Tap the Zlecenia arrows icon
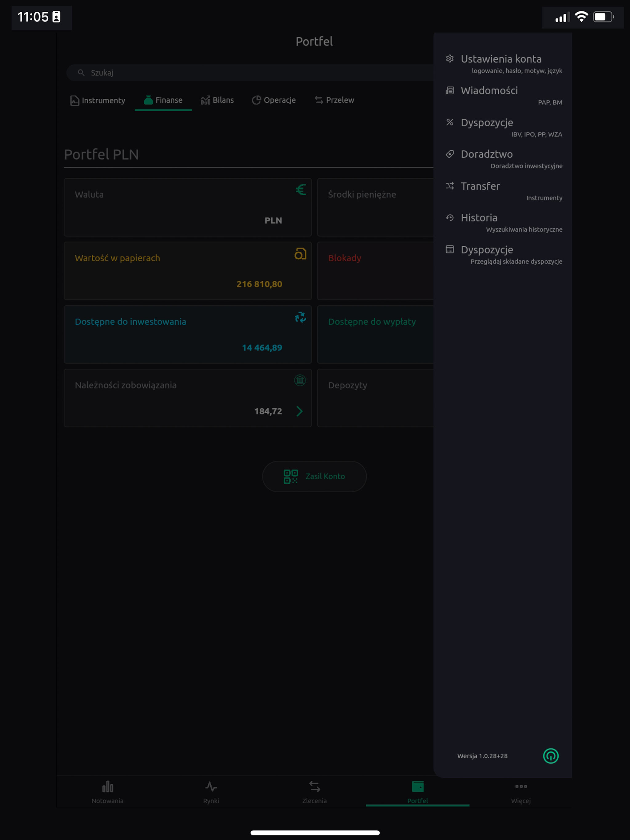 pyautogui.click(x=315, y=787)
